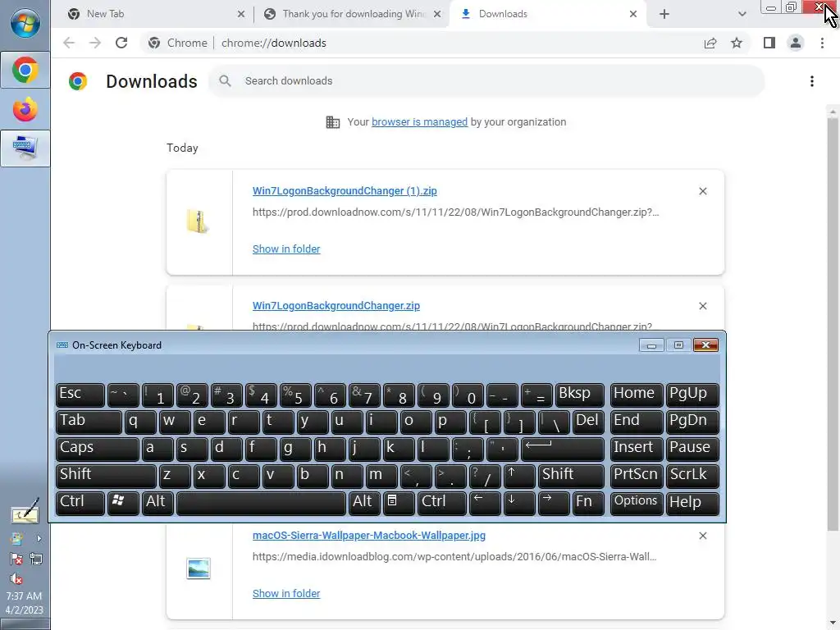This screenshot has height=630, width=840.
Task: Share this page via the share icon
Action: tap(710, 43)
